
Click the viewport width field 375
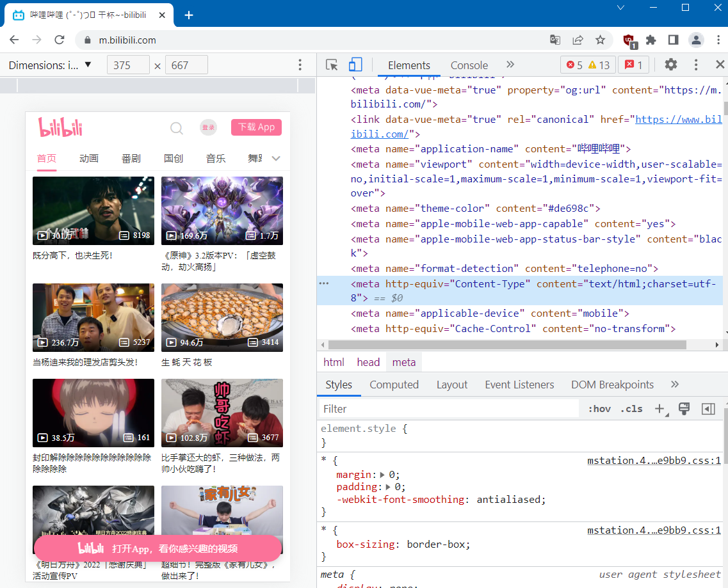[x=128, y=65]
